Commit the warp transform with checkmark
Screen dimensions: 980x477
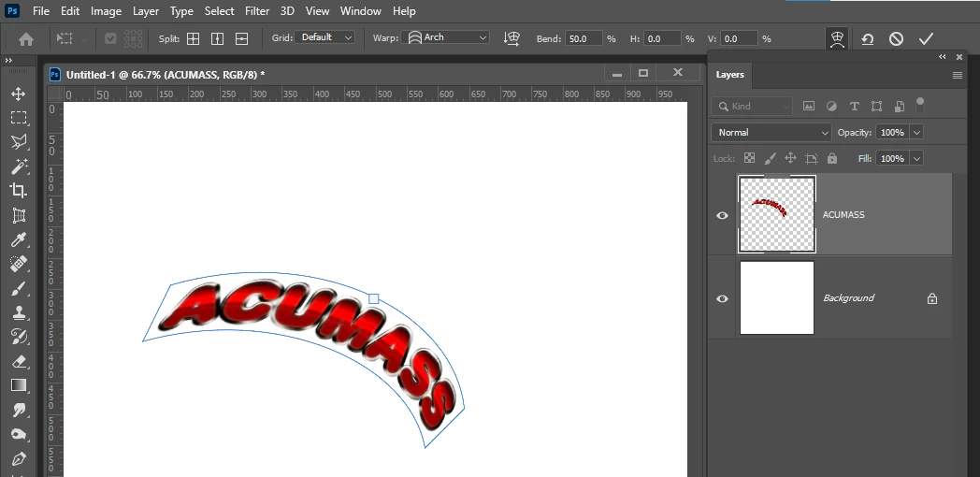926,38
